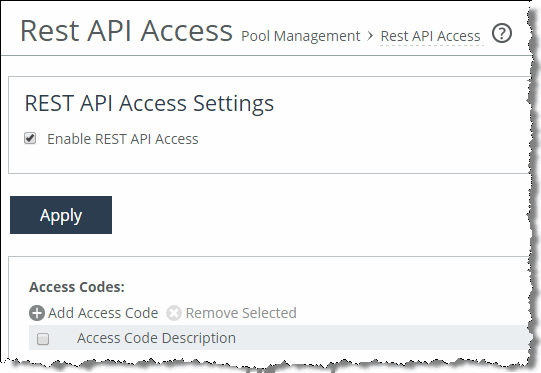This screenshot has width=541, height=373.
Task: Click blank area inside Access Codes panel
Action: [x=345, y=290]
